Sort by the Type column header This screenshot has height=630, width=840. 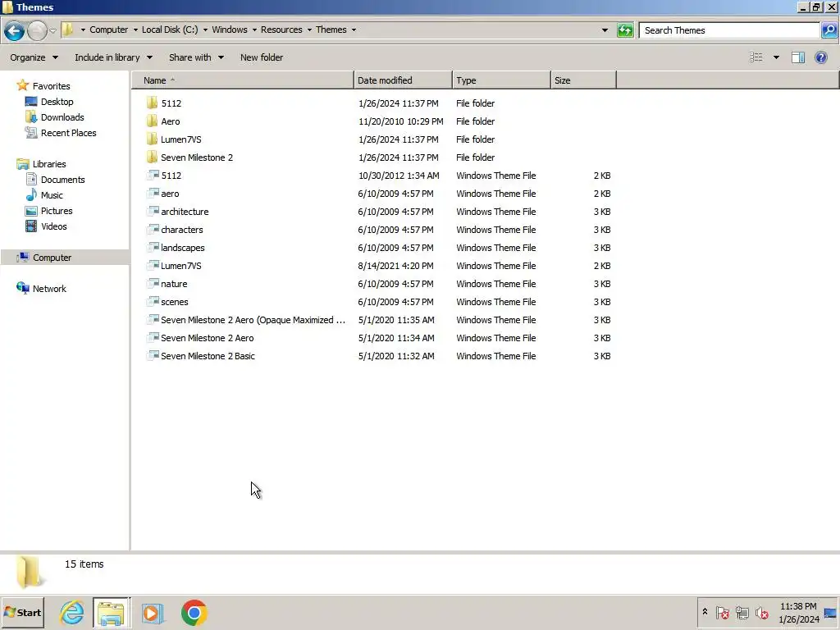click(x=501, y=80)
